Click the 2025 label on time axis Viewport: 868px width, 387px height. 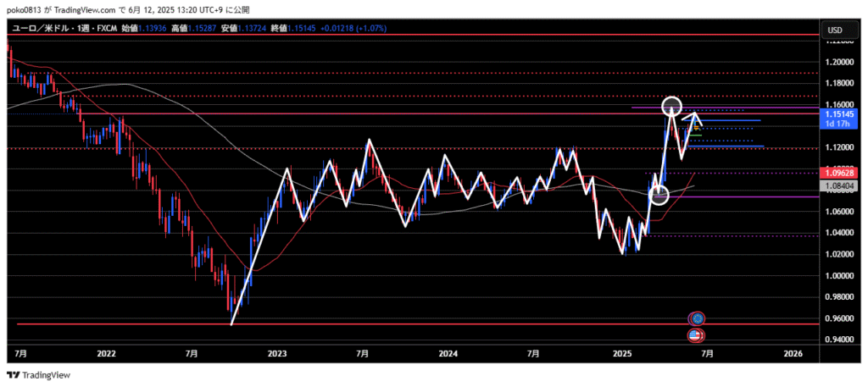click(622, 352)
